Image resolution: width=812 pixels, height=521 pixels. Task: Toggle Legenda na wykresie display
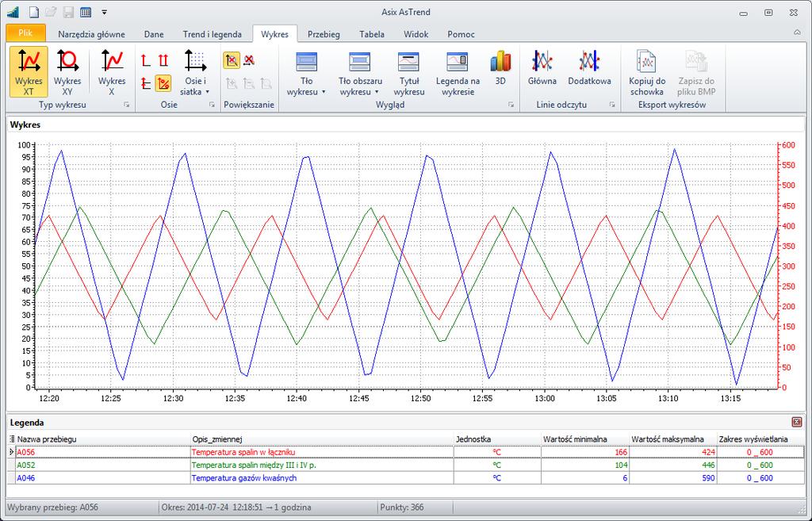pyautogui.click(x=458, y=72)
